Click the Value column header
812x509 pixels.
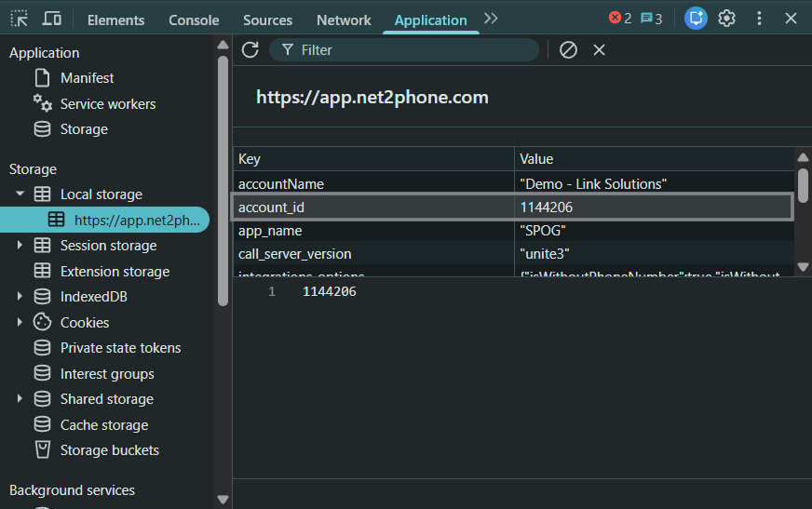pos(655,159)
